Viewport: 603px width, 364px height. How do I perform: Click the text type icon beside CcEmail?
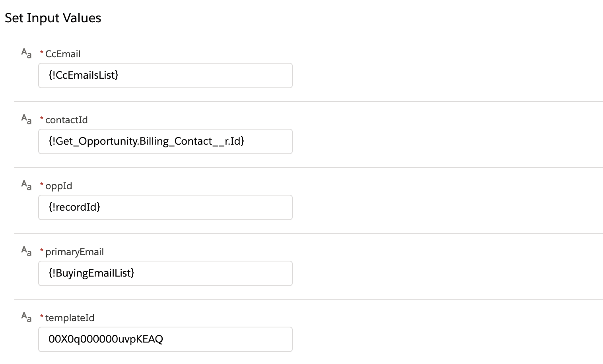click(26, 53)
